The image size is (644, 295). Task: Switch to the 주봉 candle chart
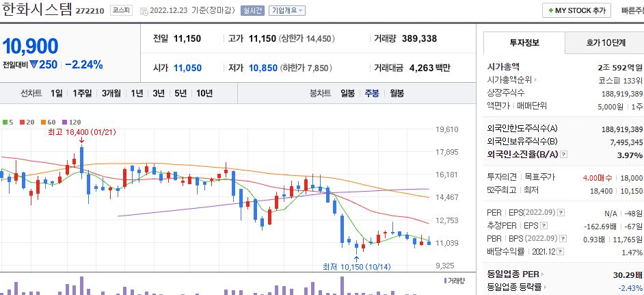click(x=372, y=93)
